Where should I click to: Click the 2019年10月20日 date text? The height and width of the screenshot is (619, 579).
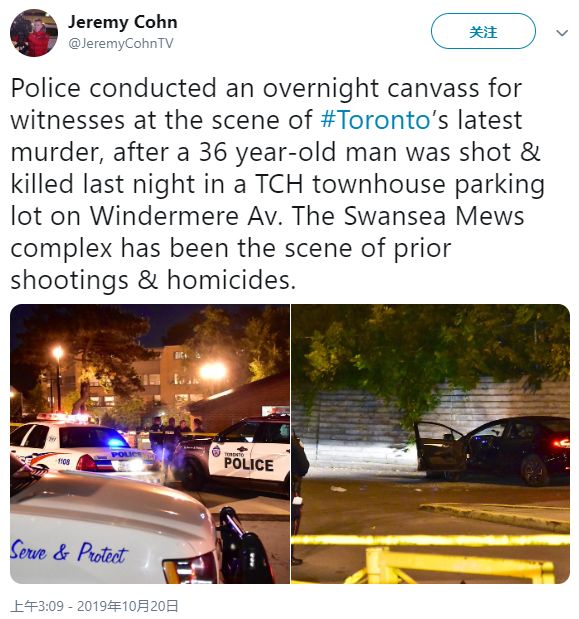point(127,606)
